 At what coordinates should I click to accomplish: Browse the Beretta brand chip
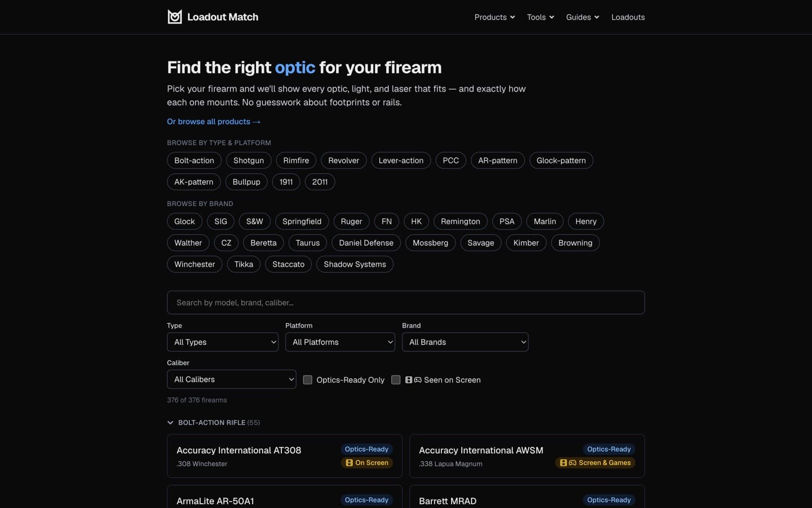coord(263,243)
